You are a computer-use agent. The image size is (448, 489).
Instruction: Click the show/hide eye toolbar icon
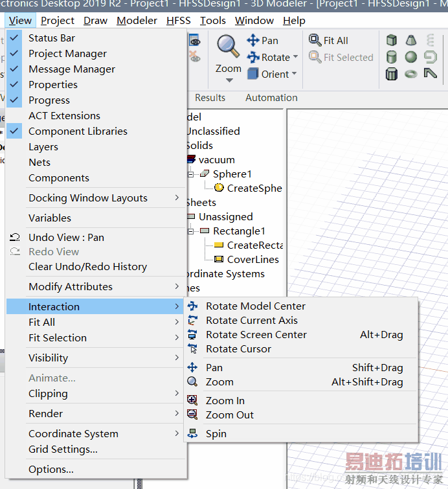coord(195,41)
